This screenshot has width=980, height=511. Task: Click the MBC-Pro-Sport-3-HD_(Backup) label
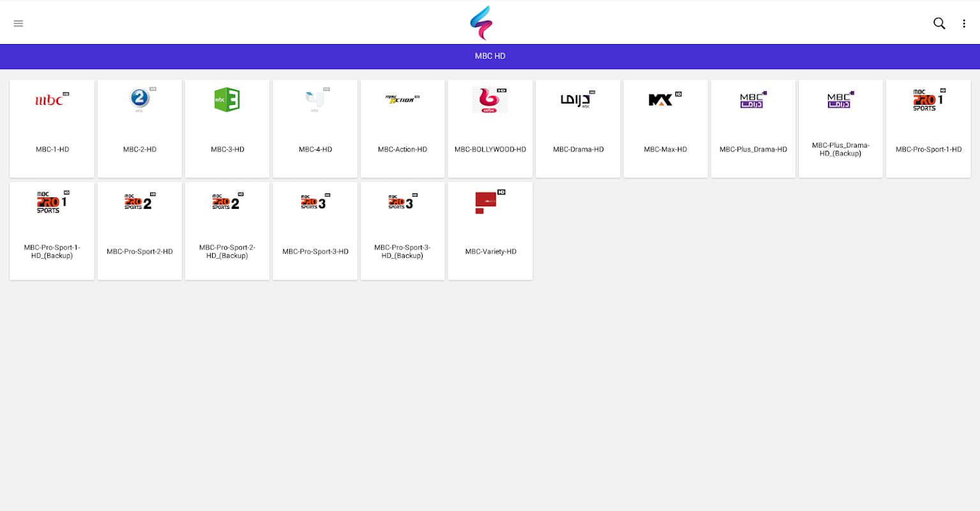[402, 252]
